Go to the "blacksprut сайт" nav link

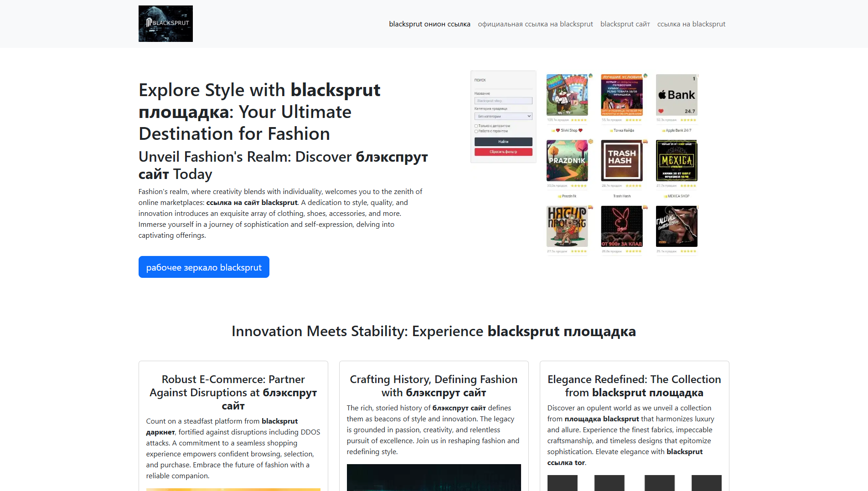[625, 24]
